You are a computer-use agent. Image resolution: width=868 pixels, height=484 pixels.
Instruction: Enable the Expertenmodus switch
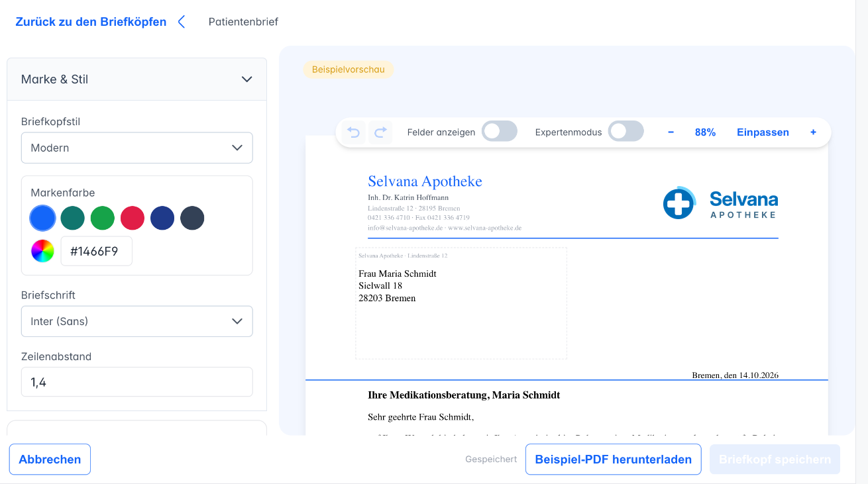pos(626,132)
